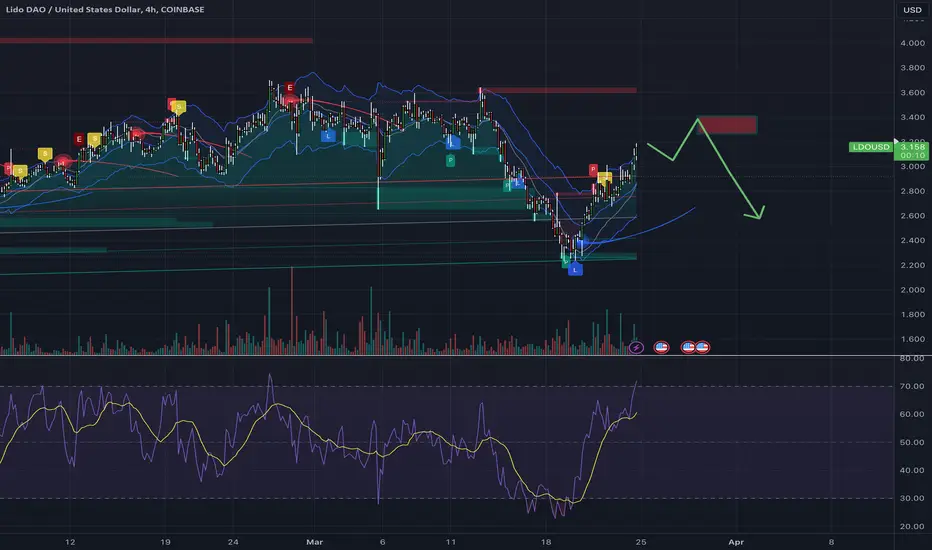This screenshot has width=932, height=550.
Task: Select the blue curved trend line drawing
Action: point(637,231)
